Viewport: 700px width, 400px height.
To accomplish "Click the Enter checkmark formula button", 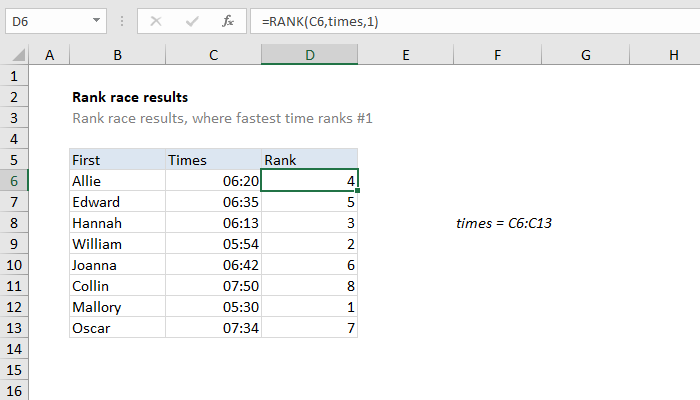I will (x=192, y=21).
